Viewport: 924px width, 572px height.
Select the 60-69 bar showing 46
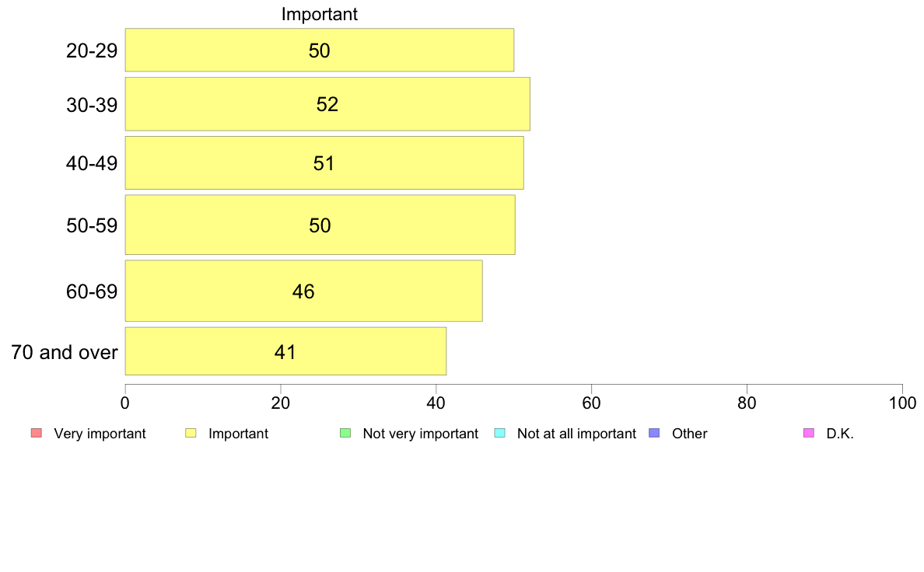(x=303, y=291)
